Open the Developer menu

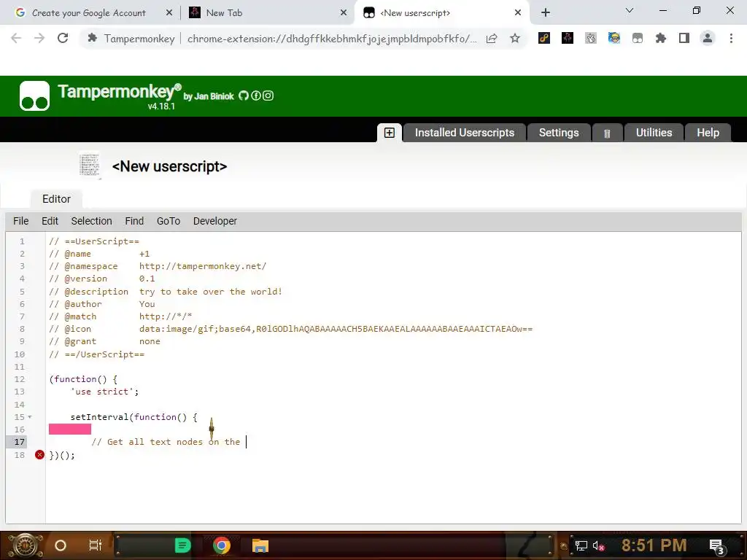tap(215, 221)
